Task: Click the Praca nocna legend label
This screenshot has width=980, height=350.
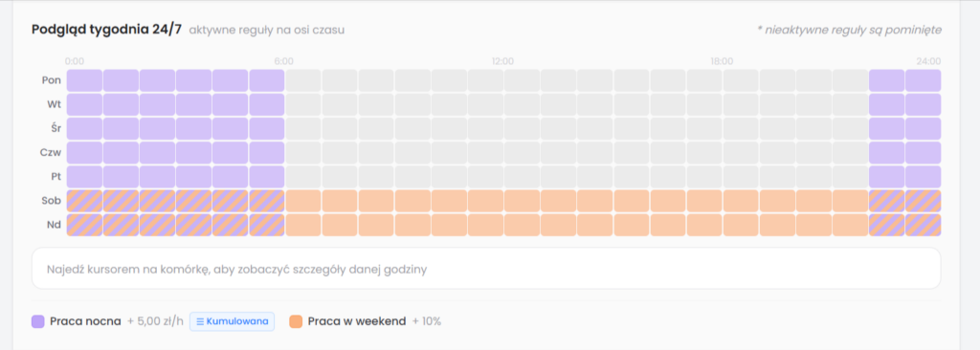Action: (x=85, y=322)
